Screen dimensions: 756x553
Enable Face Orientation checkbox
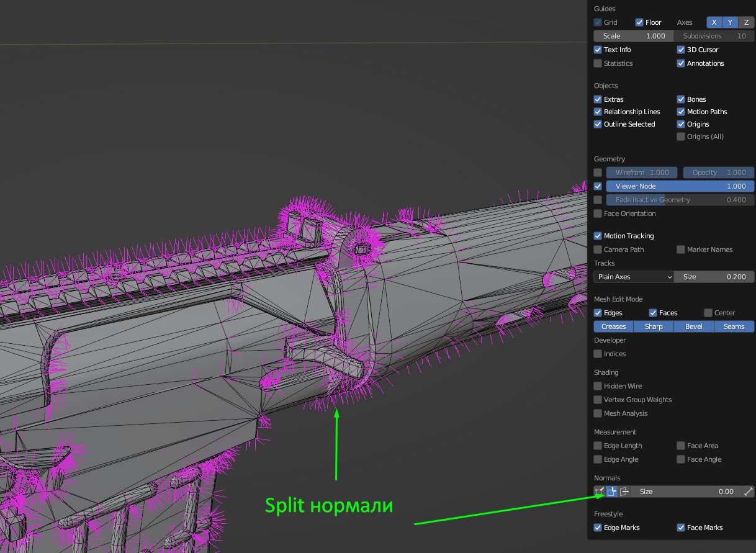(x=598, y=214)
